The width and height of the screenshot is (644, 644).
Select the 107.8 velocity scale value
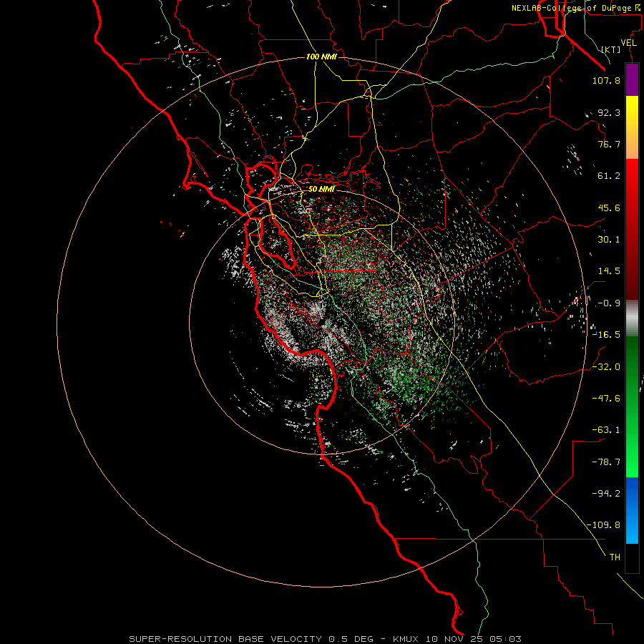point(606,80)
